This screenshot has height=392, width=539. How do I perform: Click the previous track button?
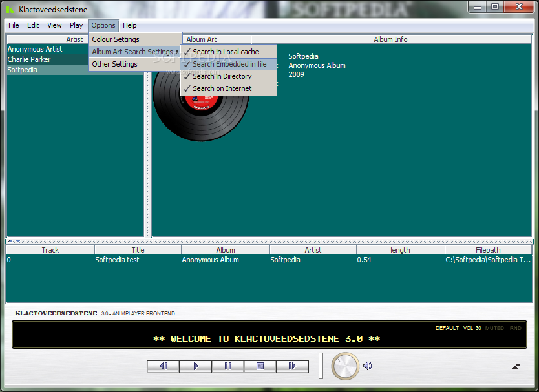164,366
